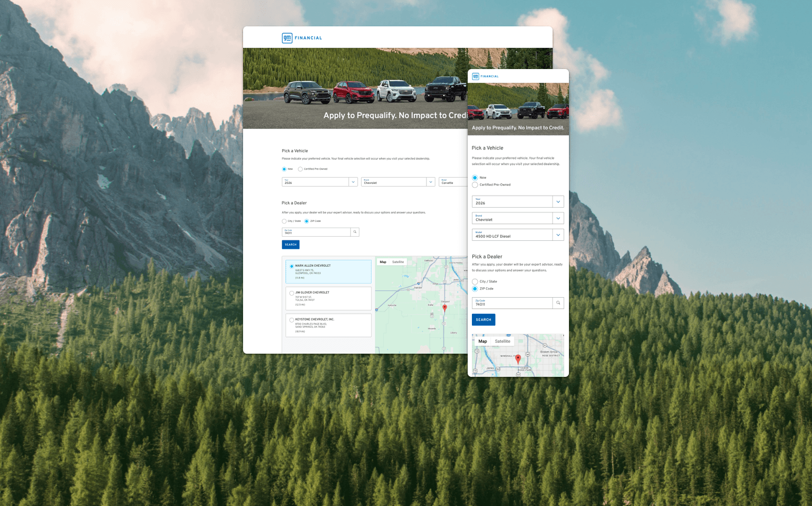Select the New radio button in desktop view
The width and height of the screenshot is (812, 506).
pyautogui.click(x=284, y=169)
